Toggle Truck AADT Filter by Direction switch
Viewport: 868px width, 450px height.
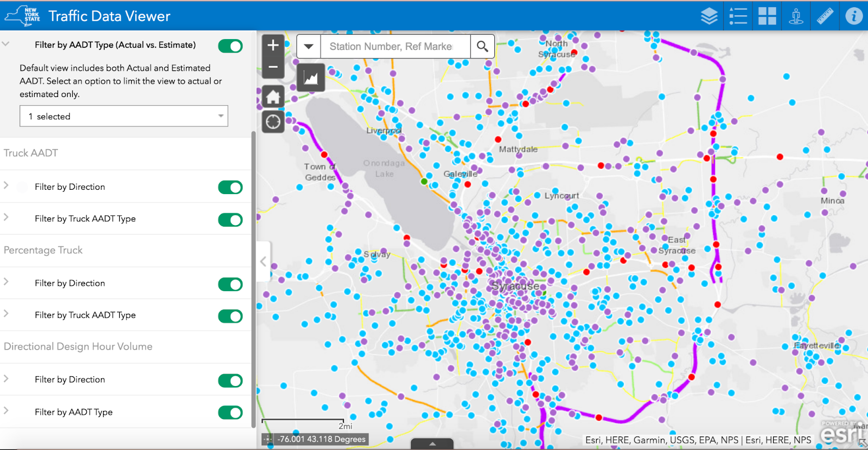pyautogui.click(x=231, y=188)
